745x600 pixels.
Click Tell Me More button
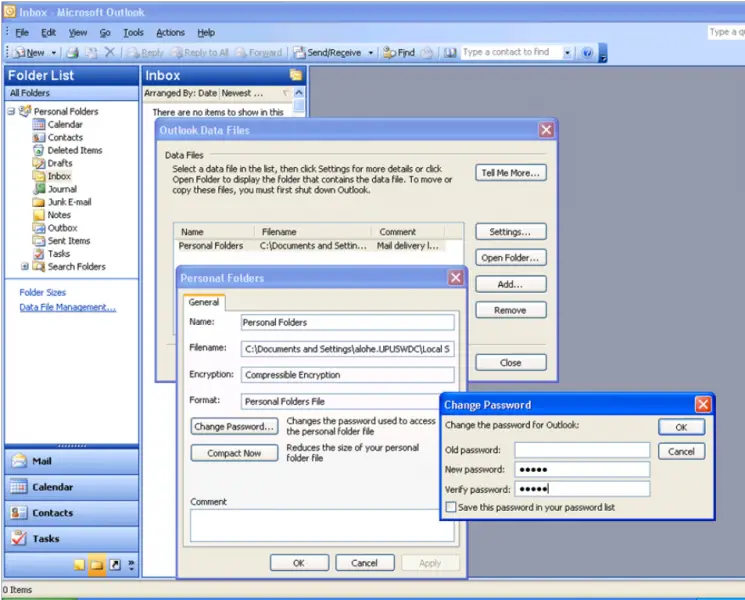pyautogui.click(x=510, y=173)
